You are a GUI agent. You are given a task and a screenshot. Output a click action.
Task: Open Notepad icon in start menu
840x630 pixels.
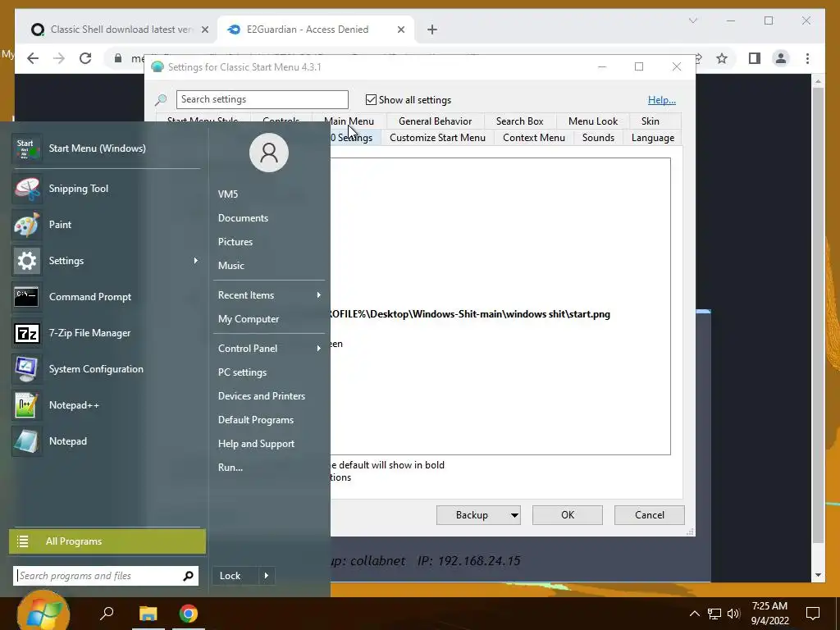coord(26,441)
